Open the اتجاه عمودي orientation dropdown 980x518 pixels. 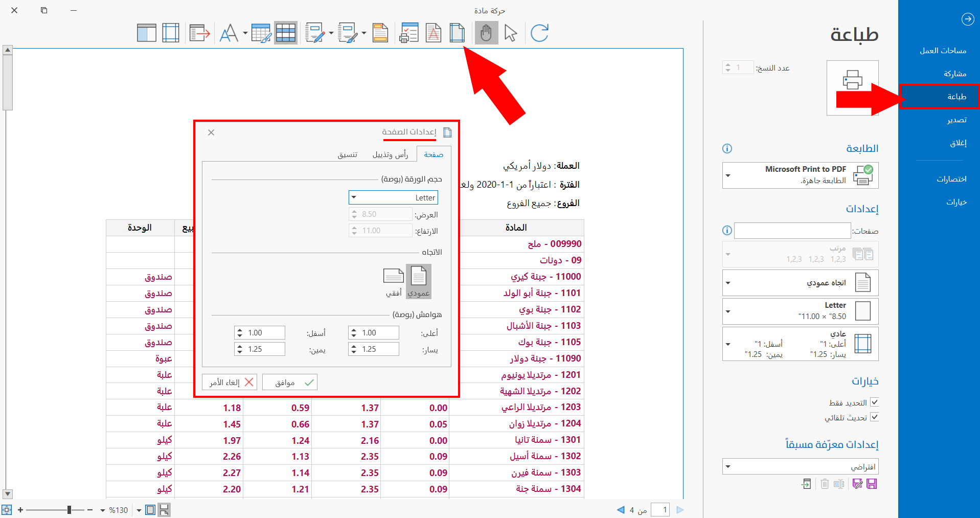coord(800,282)
